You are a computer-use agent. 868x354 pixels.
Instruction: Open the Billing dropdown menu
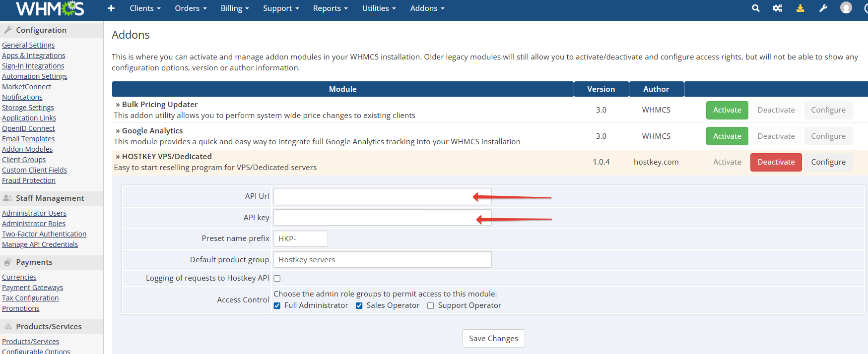(235, 8)
